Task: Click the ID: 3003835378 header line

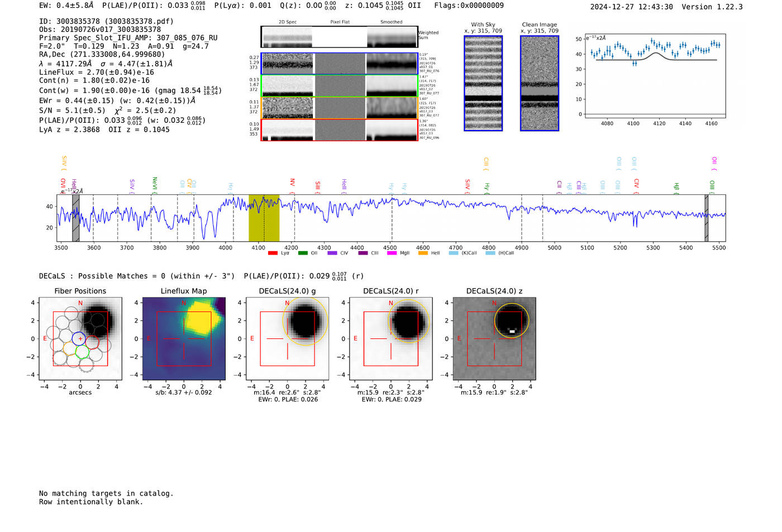Action: coord(106,21)
